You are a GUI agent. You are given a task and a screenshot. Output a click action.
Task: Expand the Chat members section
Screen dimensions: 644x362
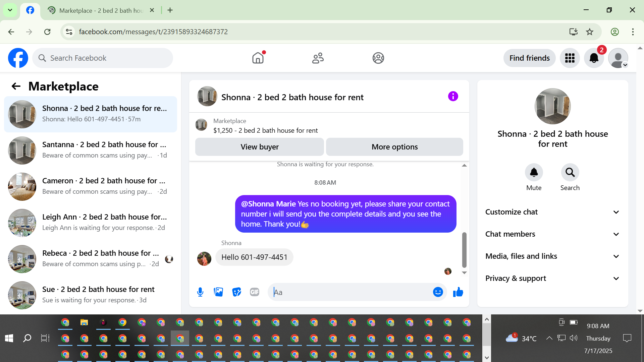point(553,234)
